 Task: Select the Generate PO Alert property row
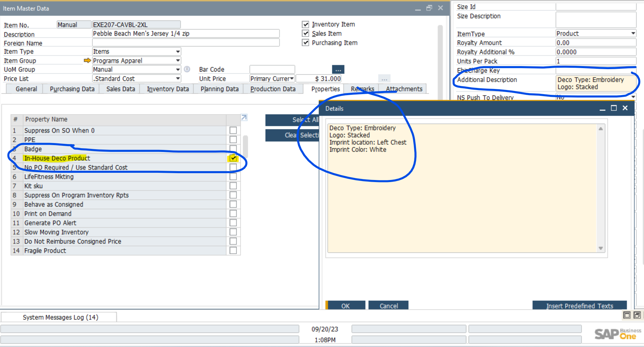coord(125,223)
